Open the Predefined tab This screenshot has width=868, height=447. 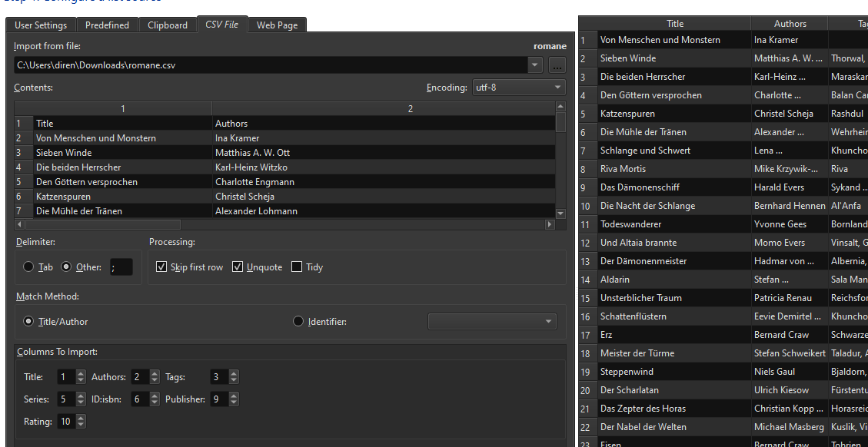[108, 25]
